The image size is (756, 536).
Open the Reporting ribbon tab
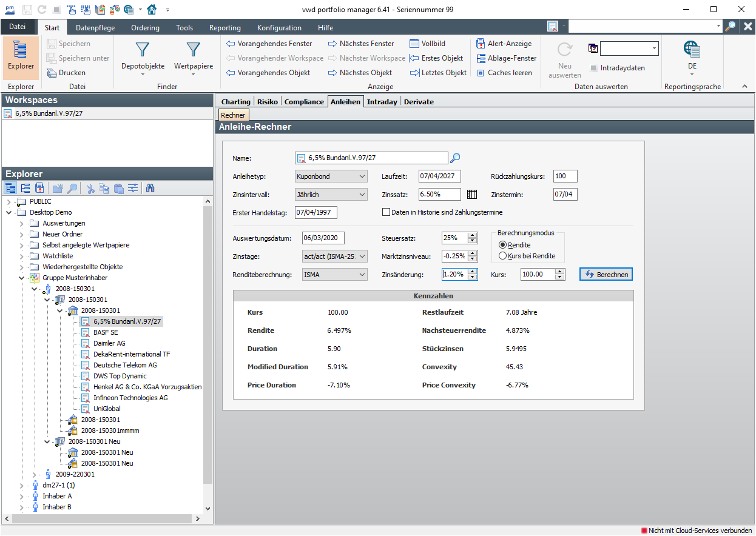(224, 28)
